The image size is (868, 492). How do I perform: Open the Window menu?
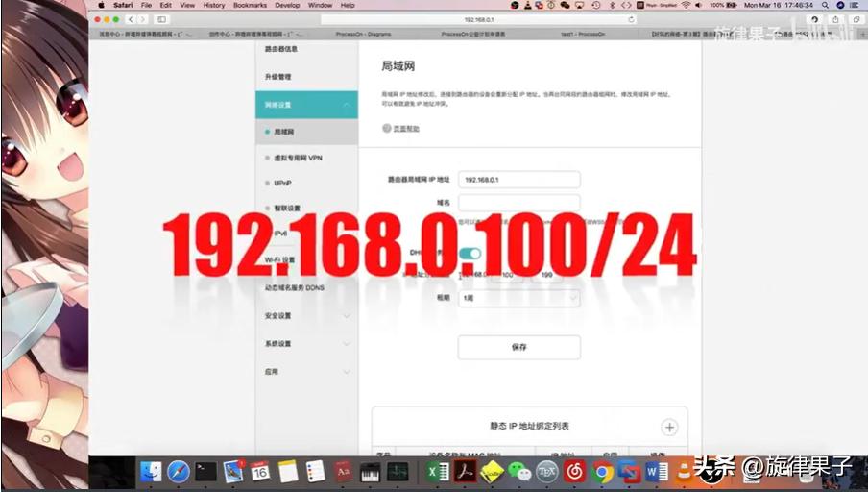point(320,5)
